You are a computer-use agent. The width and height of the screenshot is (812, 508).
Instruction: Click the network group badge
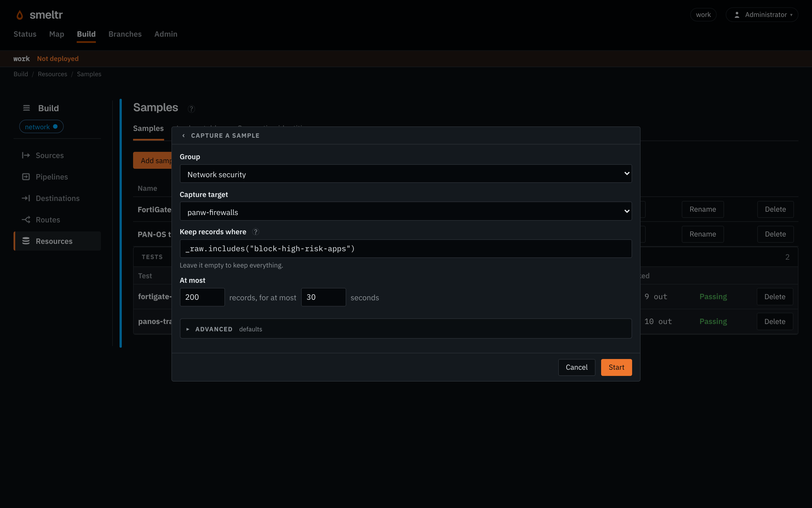point(41,127)
